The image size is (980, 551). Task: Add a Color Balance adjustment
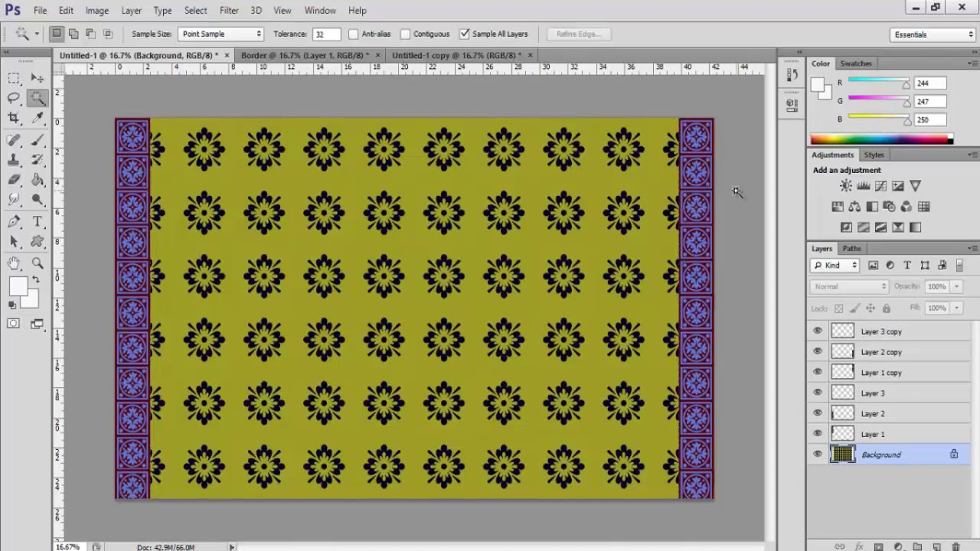854,207
